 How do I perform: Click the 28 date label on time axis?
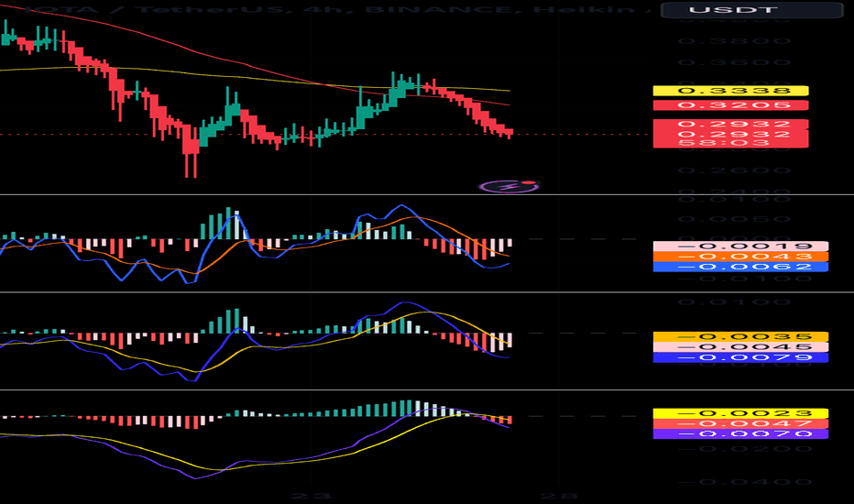point(559,497)
